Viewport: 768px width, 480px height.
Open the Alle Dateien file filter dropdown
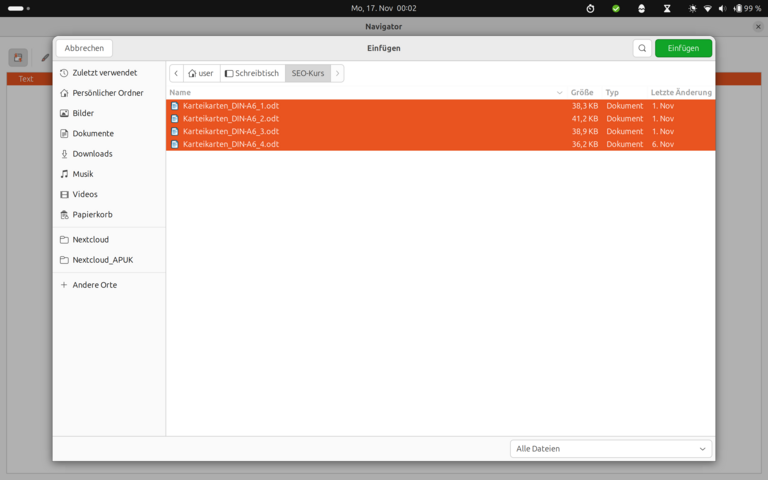610,449
